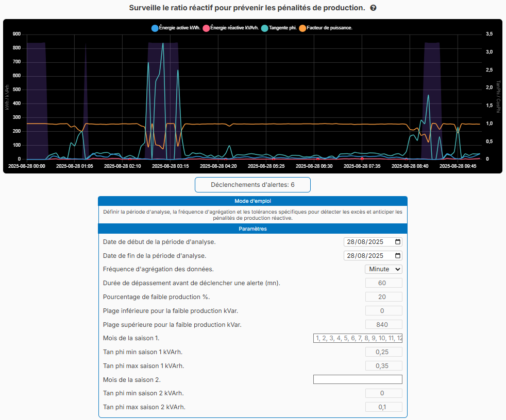Click the x-axis label 2025-08-28 05:25

pos(266,166)
